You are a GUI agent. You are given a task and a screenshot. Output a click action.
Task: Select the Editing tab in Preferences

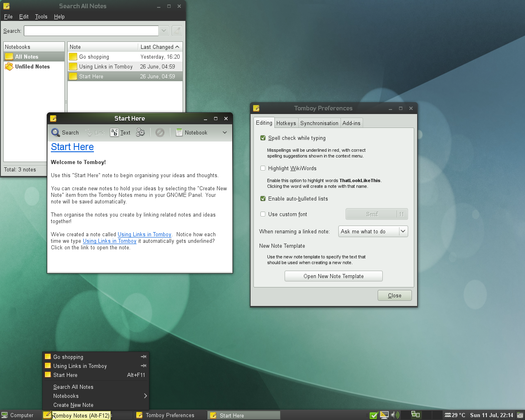click(264, 123)
